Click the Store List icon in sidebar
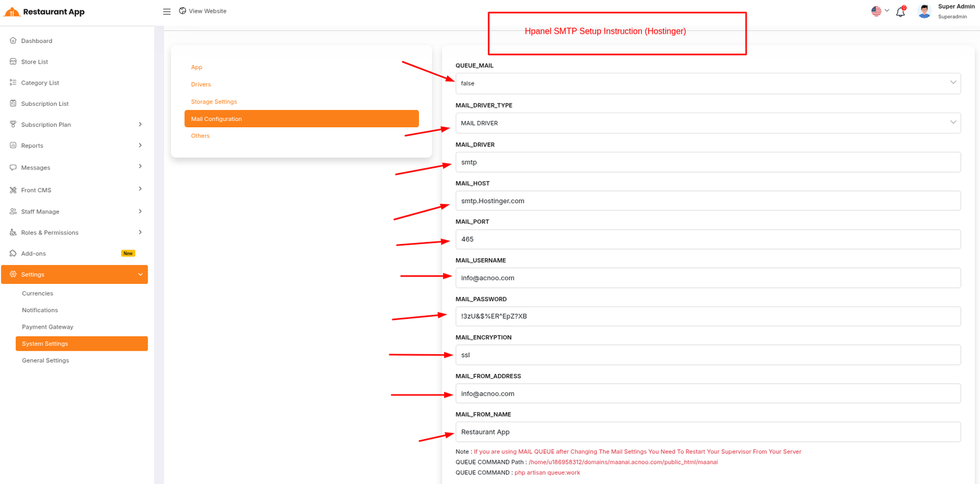This screenshot has width=980, height=484. pyautogui.click(x=13, y=62)
